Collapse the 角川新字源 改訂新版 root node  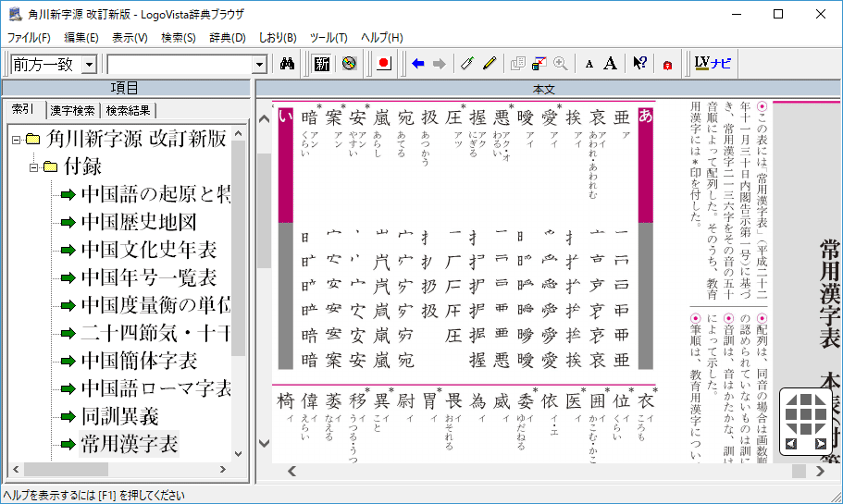(x=16, y=140)
